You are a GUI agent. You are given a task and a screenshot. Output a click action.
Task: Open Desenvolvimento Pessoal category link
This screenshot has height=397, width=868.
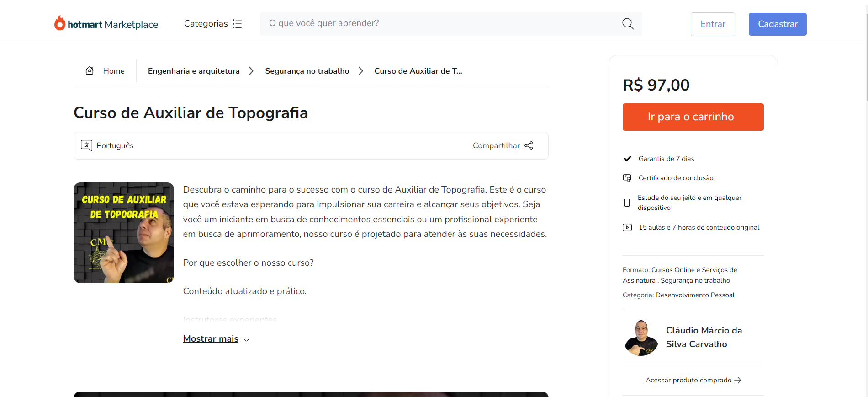[x=695, y=295]
